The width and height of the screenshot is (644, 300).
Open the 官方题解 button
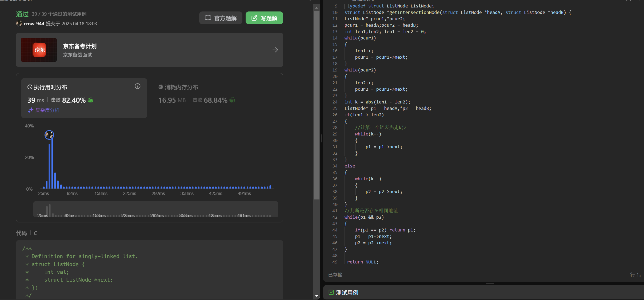(x=221, y=18)
